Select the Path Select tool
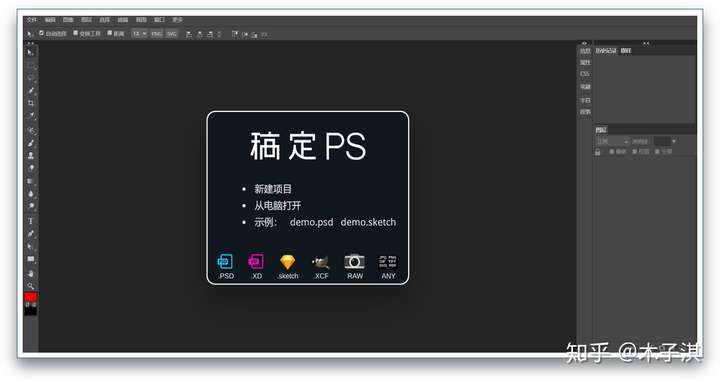This screenshot has height=383, width=720. click(31, 247)
